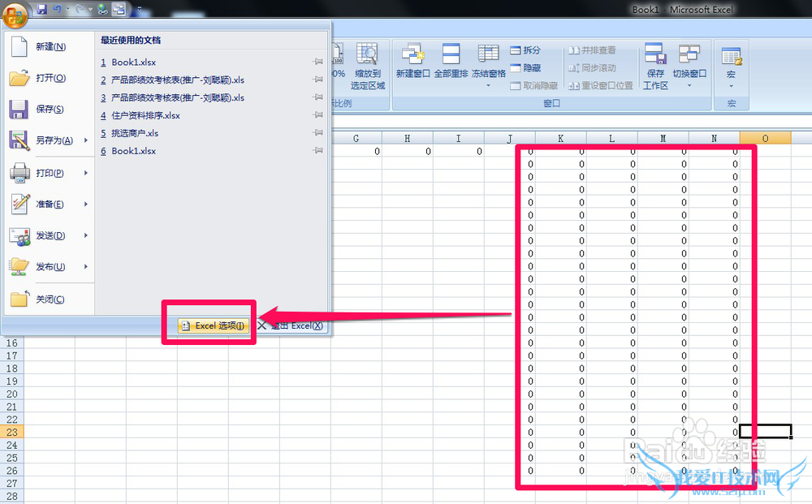Toggle pin for recent document number 6

[318, 150]
